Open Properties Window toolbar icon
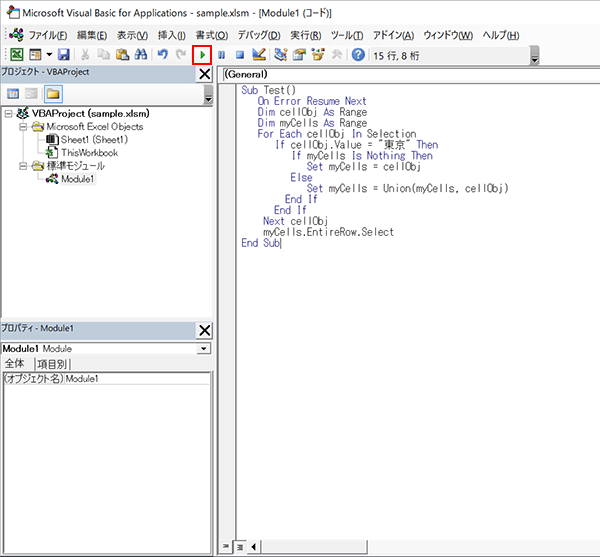This screenshot has width=600, height=557. pyautogui.click(x=299, y=55)
